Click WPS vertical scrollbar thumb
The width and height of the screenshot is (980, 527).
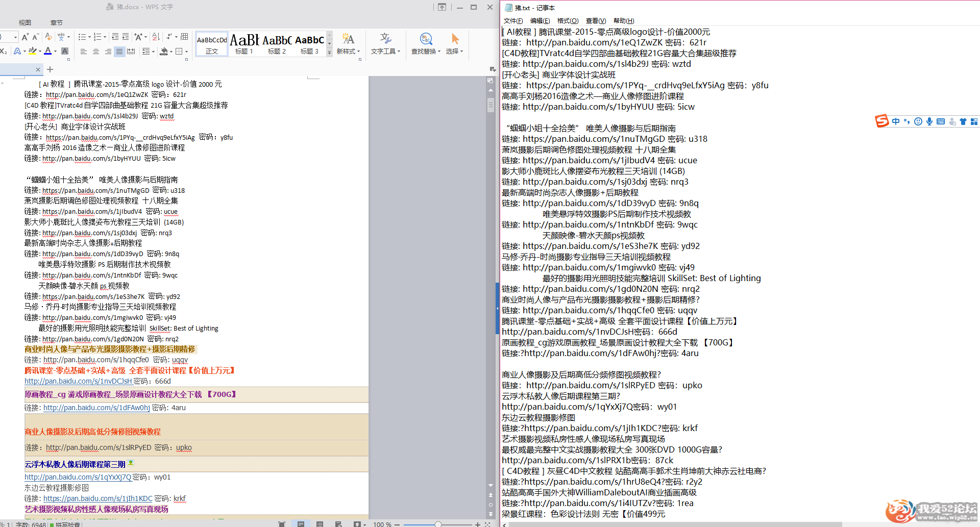pos(491,105)
